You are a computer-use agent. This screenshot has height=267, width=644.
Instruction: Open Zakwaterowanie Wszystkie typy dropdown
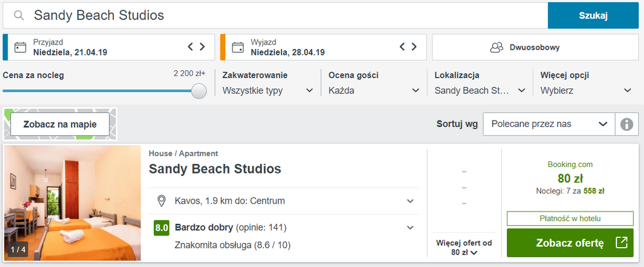click(x=268, y=90)
